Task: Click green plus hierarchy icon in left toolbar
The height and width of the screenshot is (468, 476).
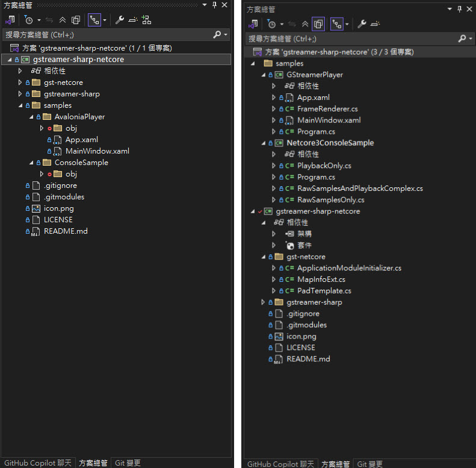Action: pyautogui.click(x=146, y=20)
